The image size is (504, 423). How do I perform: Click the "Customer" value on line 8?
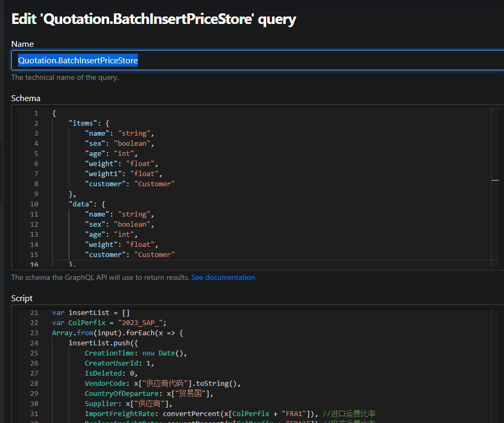click(154, 184)
